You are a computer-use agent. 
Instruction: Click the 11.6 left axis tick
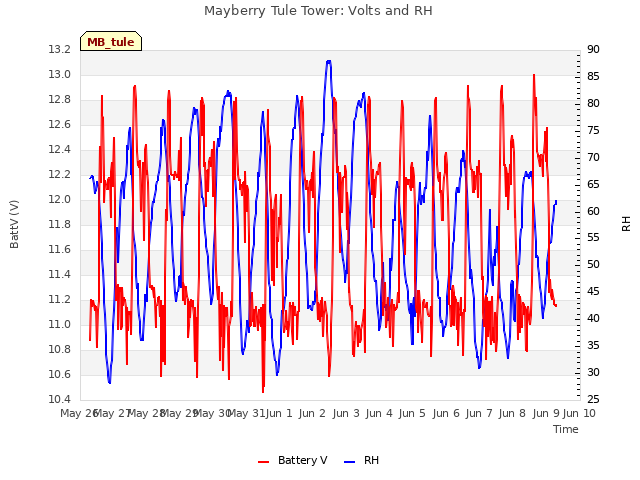tap(60, 249)
